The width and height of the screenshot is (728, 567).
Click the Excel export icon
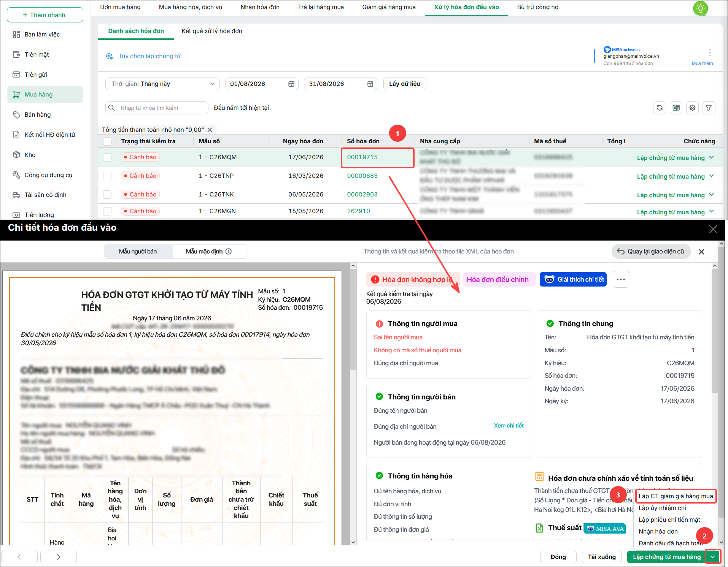(676, 108)
